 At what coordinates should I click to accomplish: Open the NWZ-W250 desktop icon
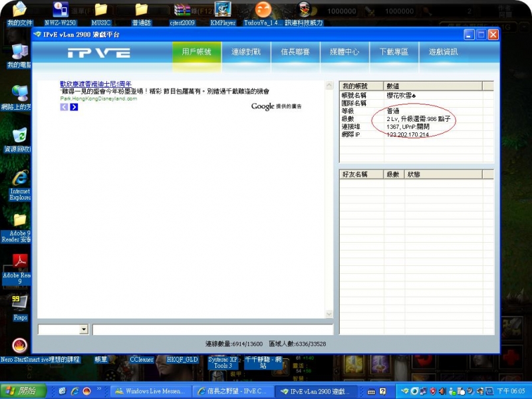(60, 13)
